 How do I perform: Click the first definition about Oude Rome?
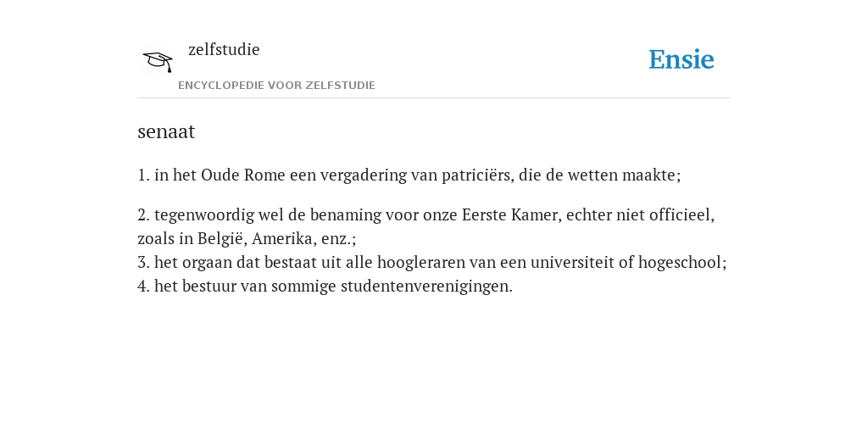[x=409, y=175]
